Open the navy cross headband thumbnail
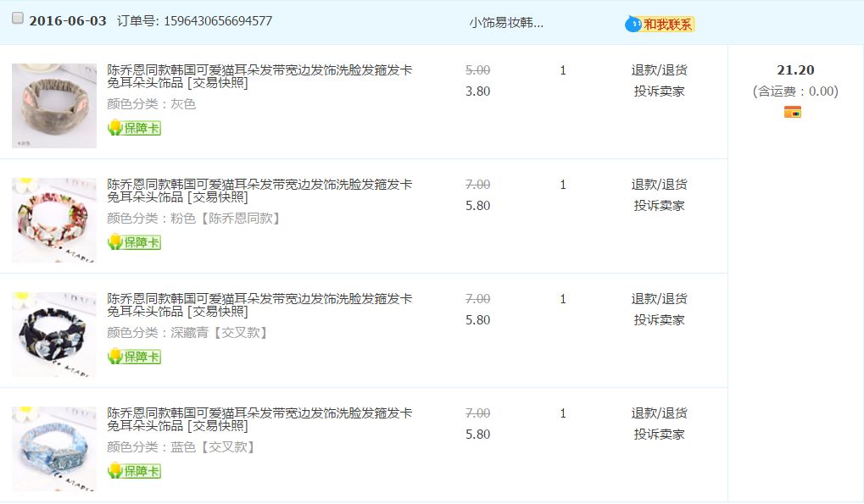 (54, 335)
